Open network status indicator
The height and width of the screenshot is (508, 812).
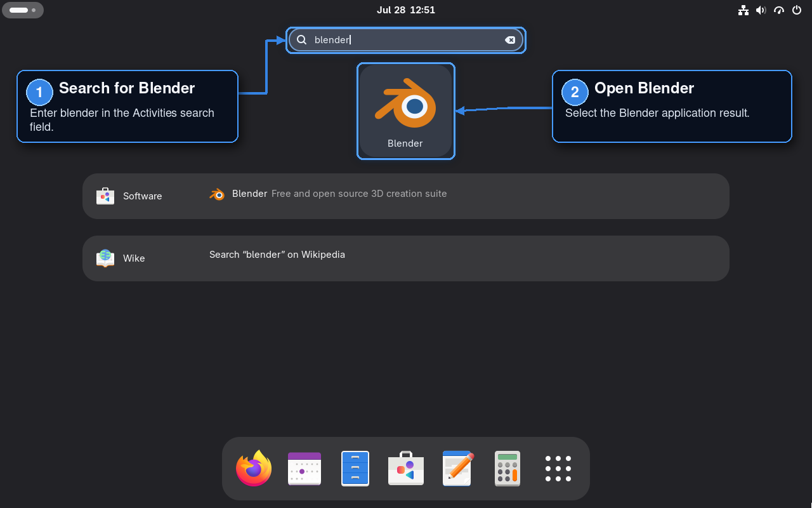pyautogui.click(x=743, y=10)
